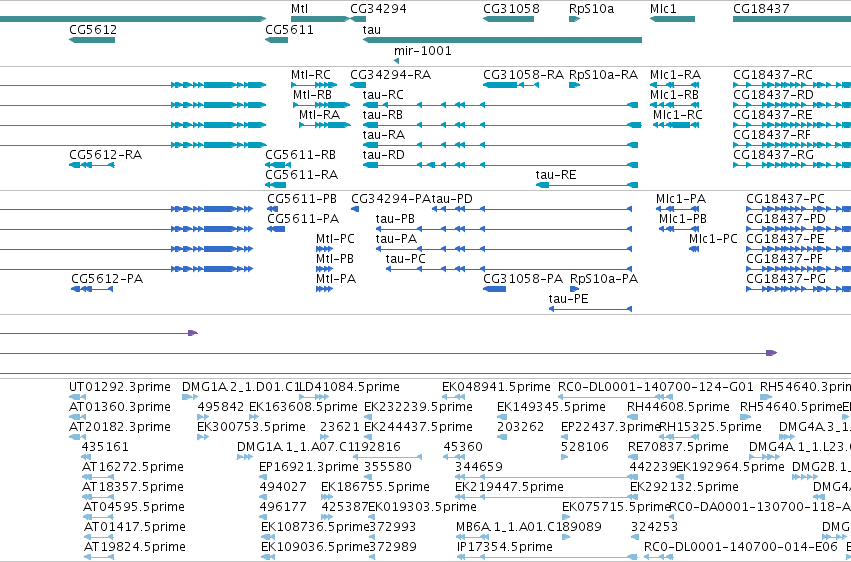Click the tau-RA transcript label
This screenshot has width=851, height=562.
pos(384,135)
